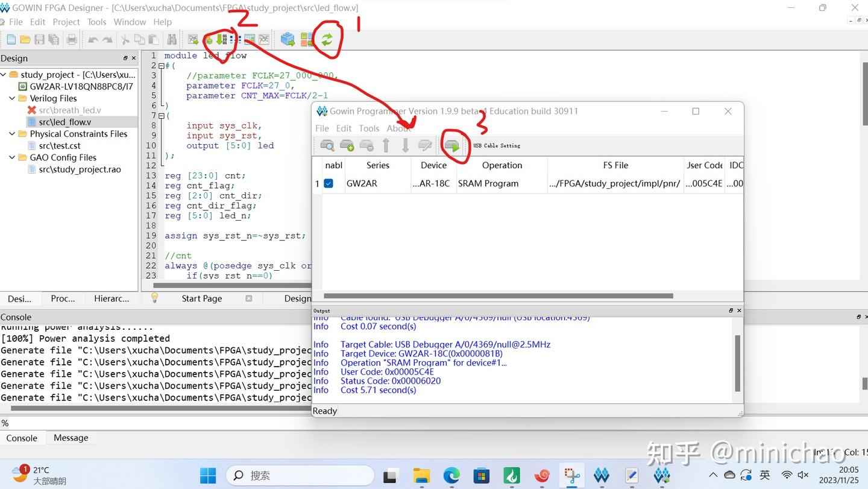Image resolution: width=868 pixels, height=489 pixels.
Task: Open the Window menu
Action: tap(130, 22)
